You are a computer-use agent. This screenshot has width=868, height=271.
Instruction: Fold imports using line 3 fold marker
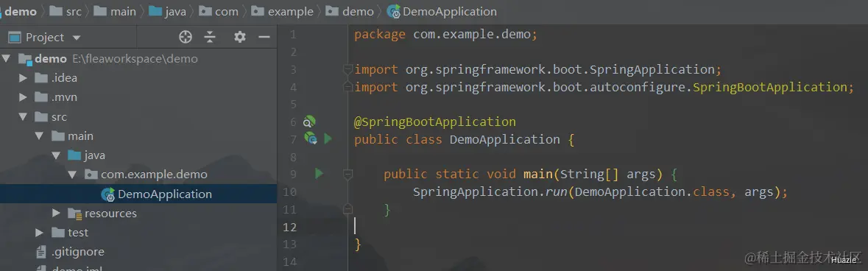pos(347,69)
